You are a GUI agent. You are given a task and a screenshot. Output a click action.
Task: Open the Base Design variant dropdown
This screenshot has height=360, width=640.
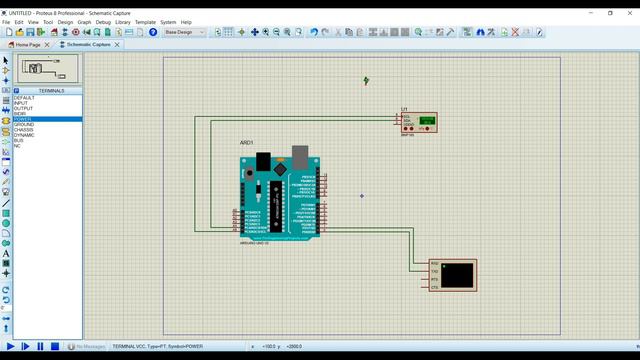[184, 32]
